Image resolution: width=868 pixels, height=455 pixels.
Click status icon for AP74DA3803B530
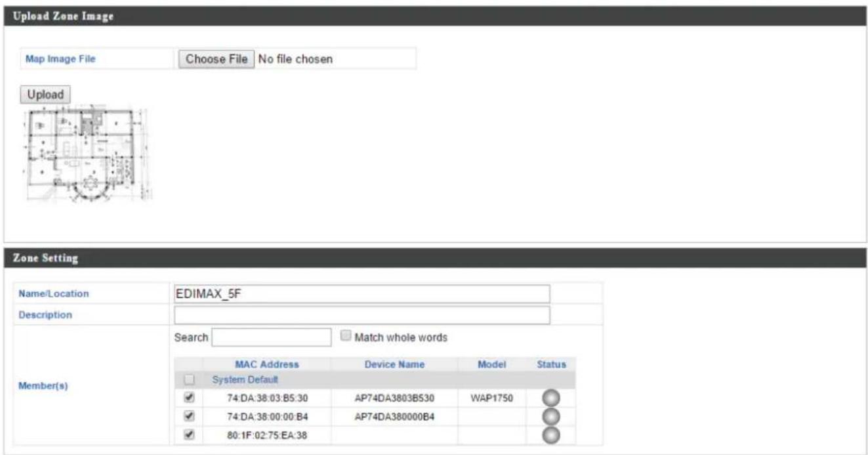[550, 399]
